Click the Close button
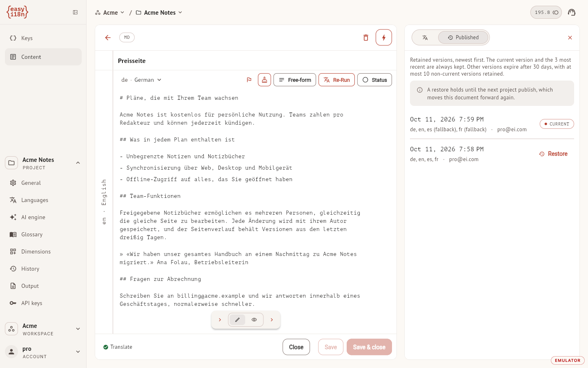The image size is (588, 368). (296, 347)
